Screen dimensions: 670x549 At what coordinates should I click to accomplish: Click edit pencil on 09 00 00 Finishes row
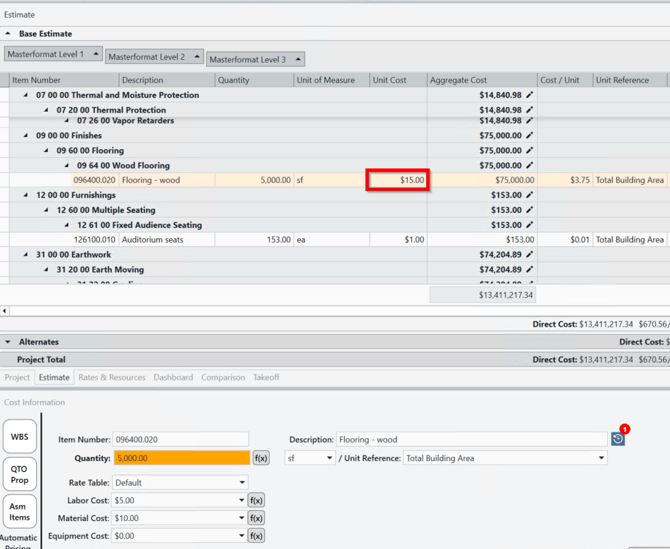[x=530, y=136]
